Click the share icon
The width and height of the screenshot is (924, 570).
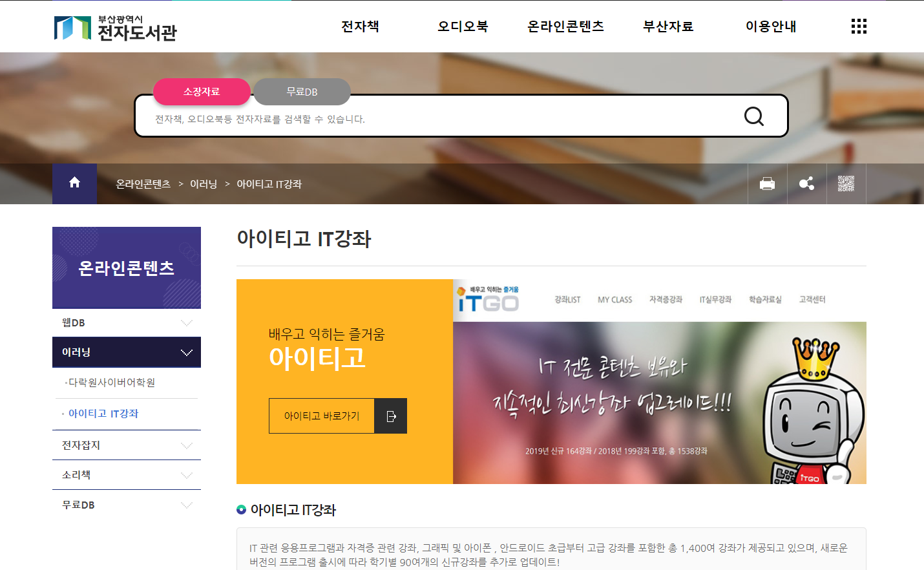[807, 184]
